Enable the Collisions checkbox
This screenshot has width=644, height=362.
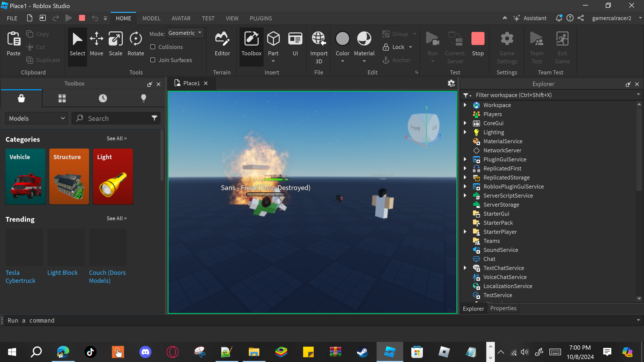coord(153,47)
